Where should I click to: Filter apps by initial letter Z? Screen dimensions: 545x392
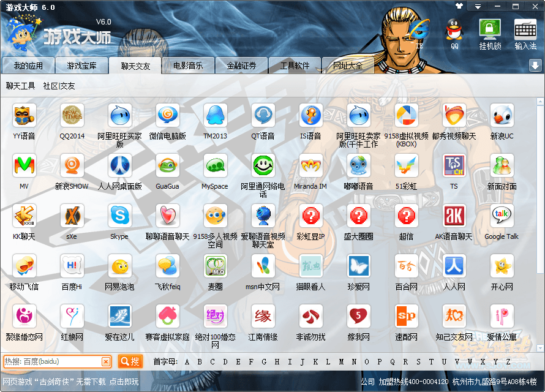click(508, 362)
